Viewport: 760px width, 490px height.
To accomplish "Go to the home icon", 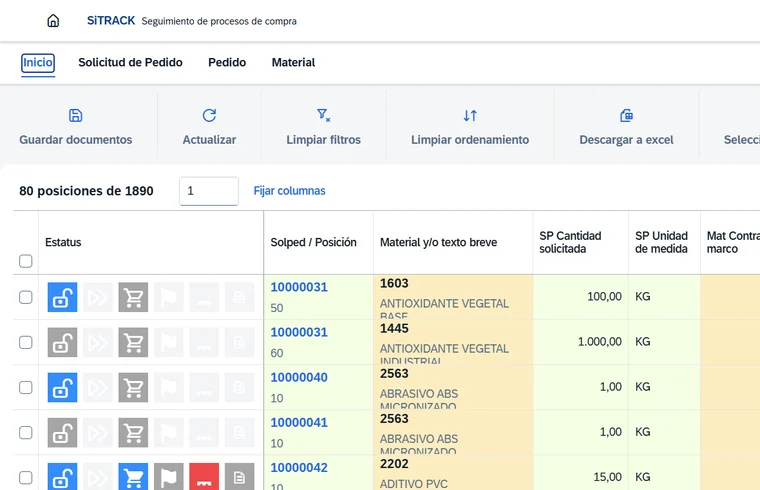I will point(53,20).
